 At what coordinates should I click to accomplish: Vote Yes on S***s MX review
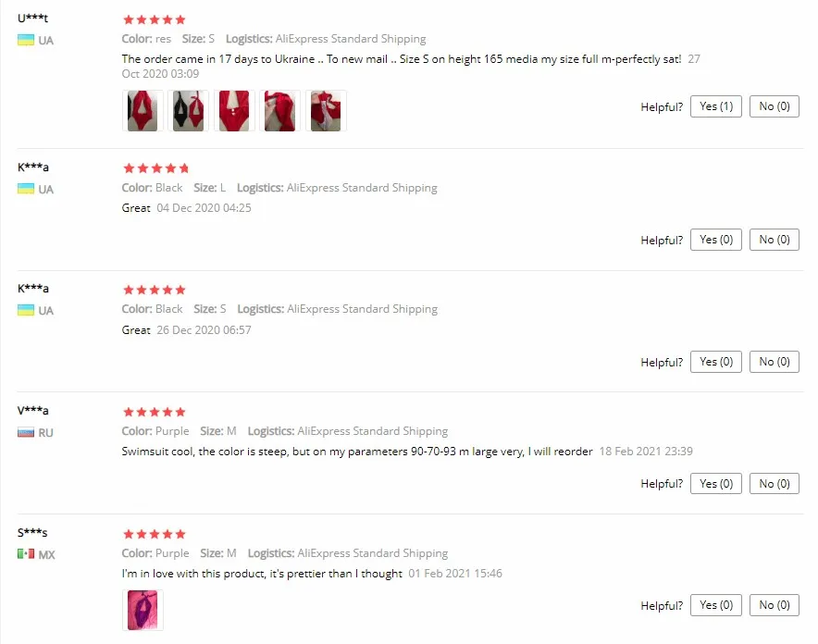pos(716,605)
